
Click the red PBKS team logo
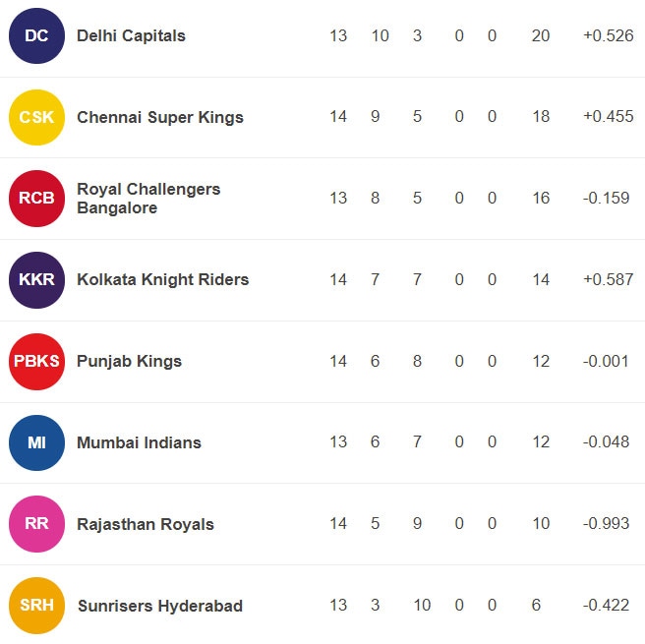pos(36,362)
